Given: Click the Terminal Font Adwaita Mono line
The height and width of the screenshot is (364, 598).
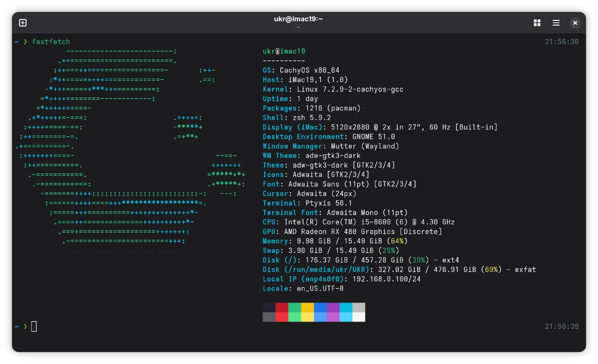Looking at the screenshot, I should [x=335, y=213].
